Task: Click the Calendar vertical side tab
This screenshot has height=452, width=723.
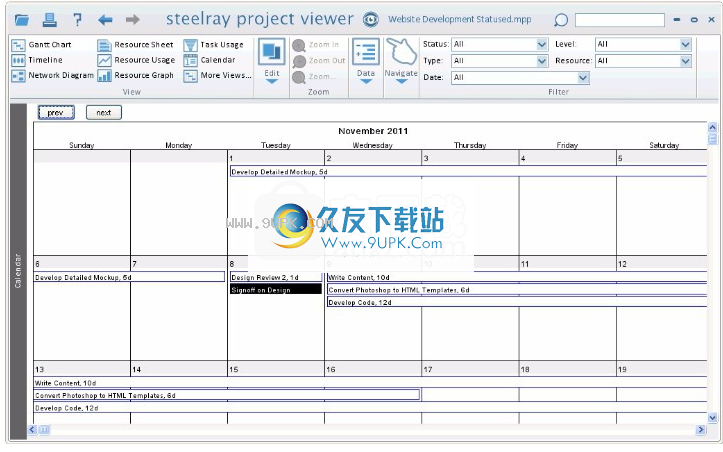Action: point(18,271)
